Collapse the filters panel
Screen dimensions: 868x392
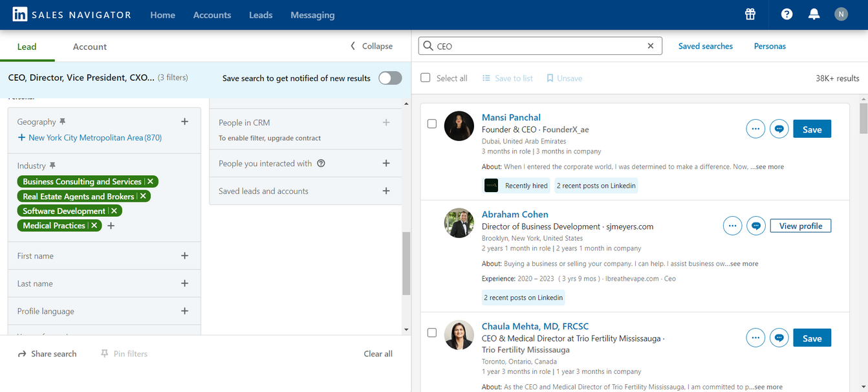click(x=371, y=46)
